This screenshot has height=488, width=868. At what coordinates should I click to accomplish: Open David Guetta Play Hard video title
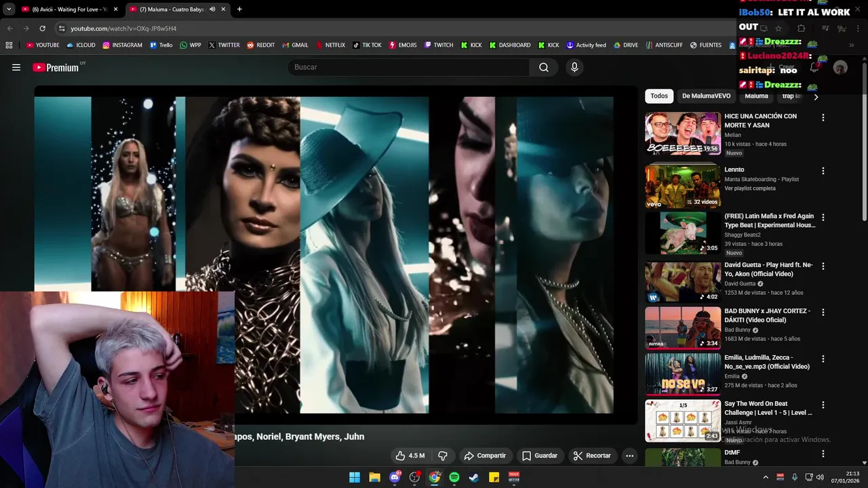point(768,269)
